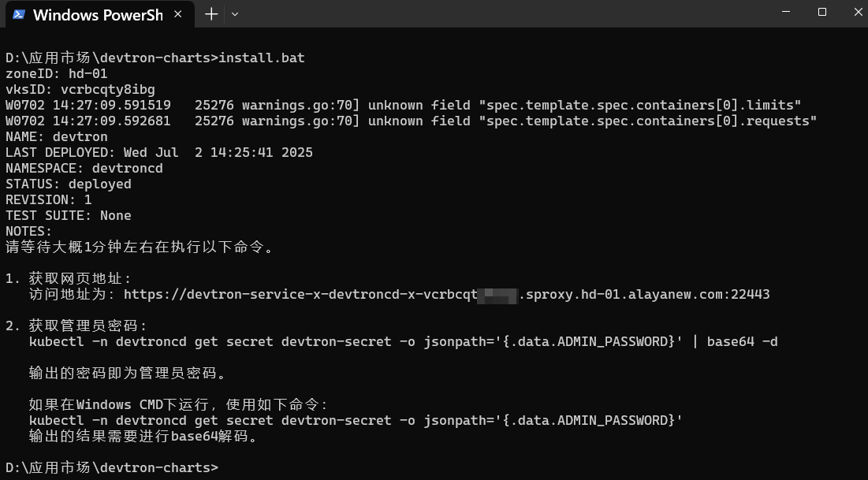Click the zoneID: hd-01 line

tap(56, 73)
